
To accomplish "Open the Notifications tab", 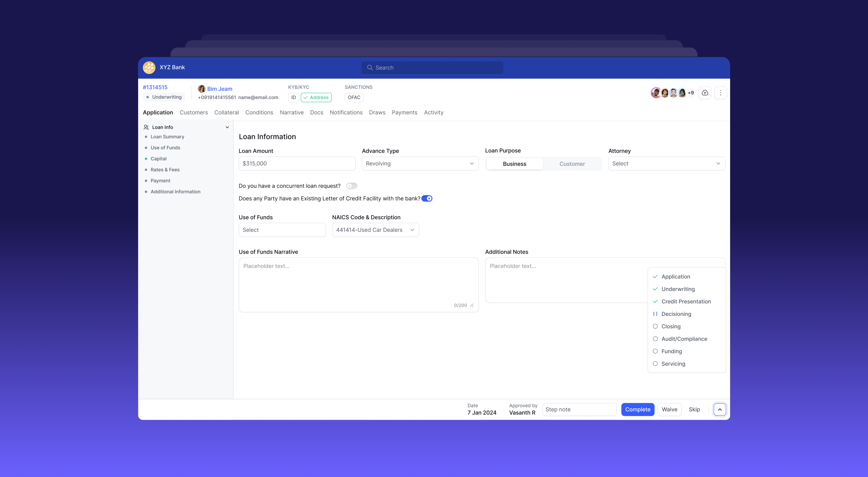I will click(346, 112).
